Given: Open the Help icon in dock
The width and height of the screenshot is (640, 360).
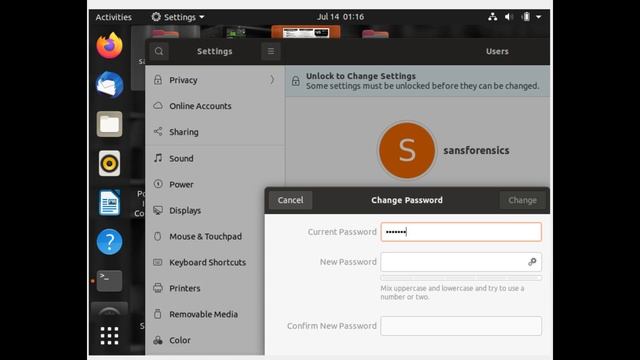Looking at the screenshot, I should [109, 242].
